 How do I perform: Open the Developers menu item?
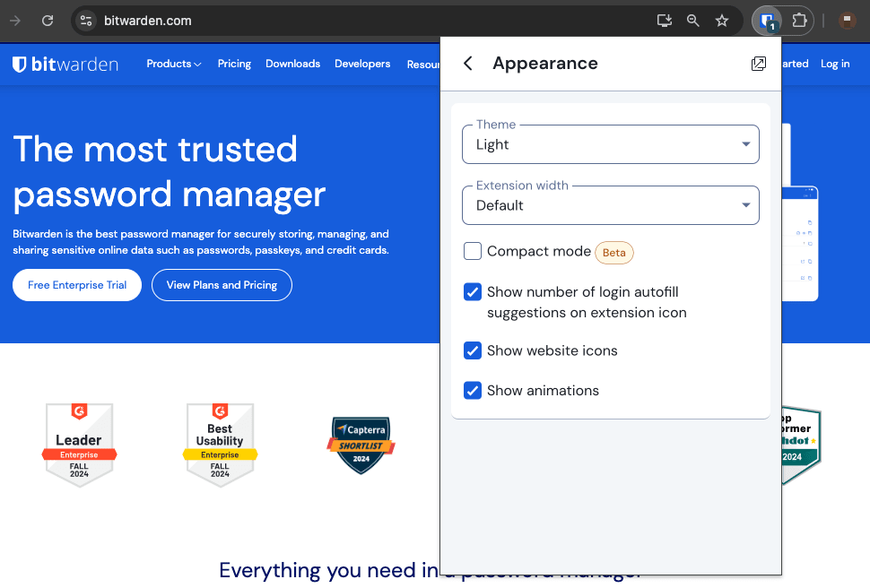tap(362, 64)
